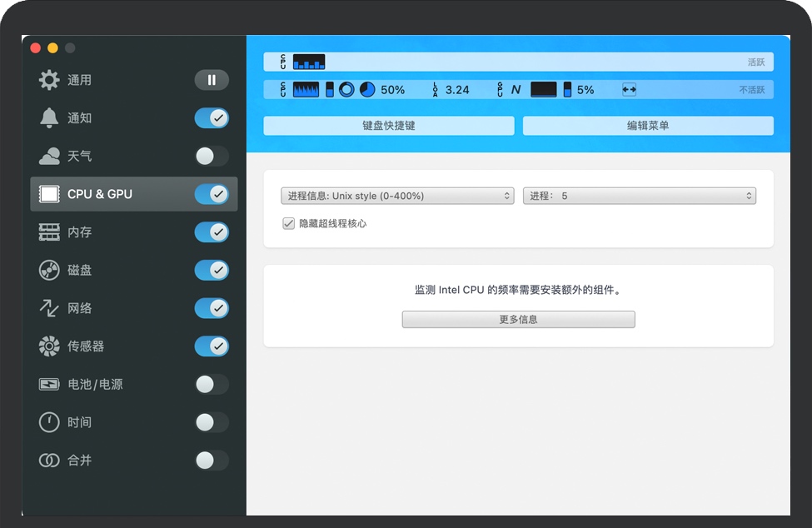Click the gear icon for 通用
Image resolution: width=812 pixels, height=528 pixels.
pyautogui.click(x=49, y=80)
